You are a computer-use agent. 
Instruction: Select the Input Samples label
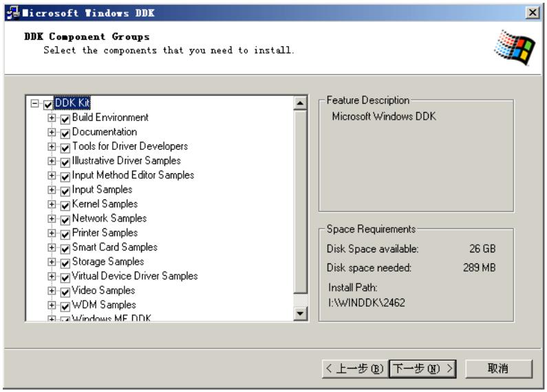click(x=103, y=189)
